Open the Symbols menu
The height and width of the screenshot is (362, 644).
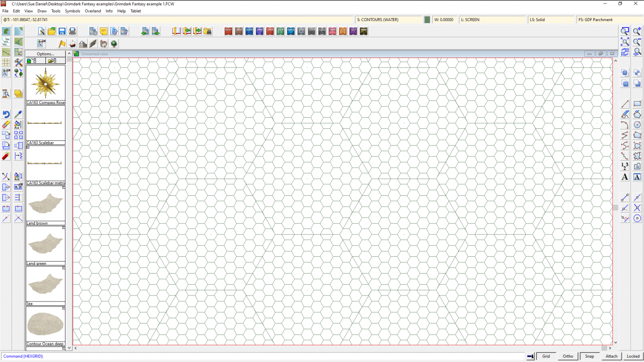pyautogui.click(x=73, y=11)
